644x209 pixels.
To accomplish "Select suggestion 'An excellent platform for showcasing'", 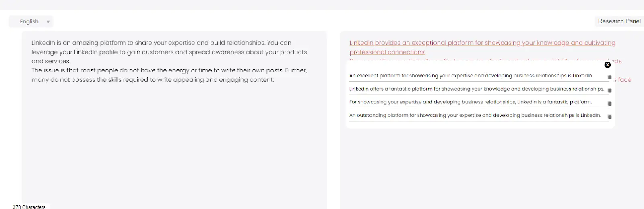I will [x=471, y=76].
